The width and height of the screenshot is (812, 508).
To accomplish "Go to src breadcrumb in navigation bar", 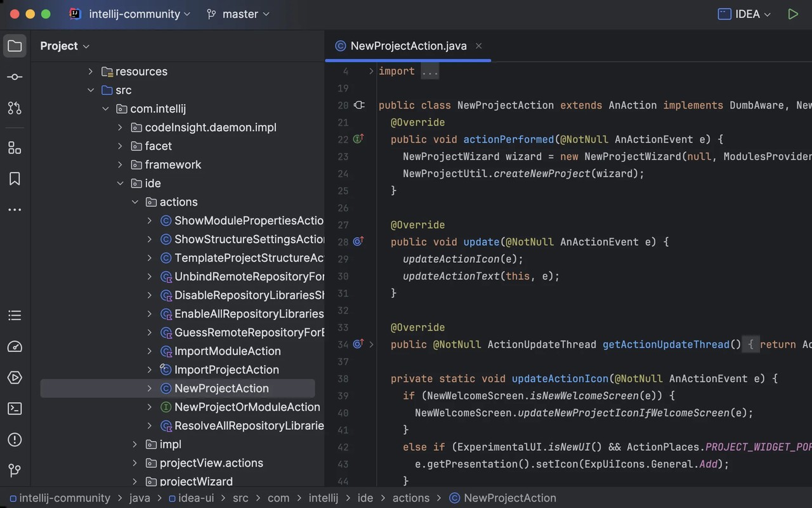I will point(240,498).
